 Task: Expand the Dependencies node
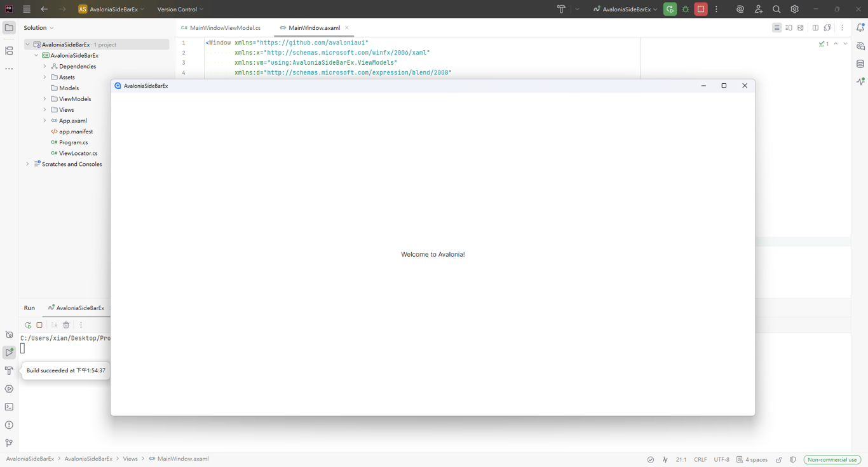click(45, 66)
